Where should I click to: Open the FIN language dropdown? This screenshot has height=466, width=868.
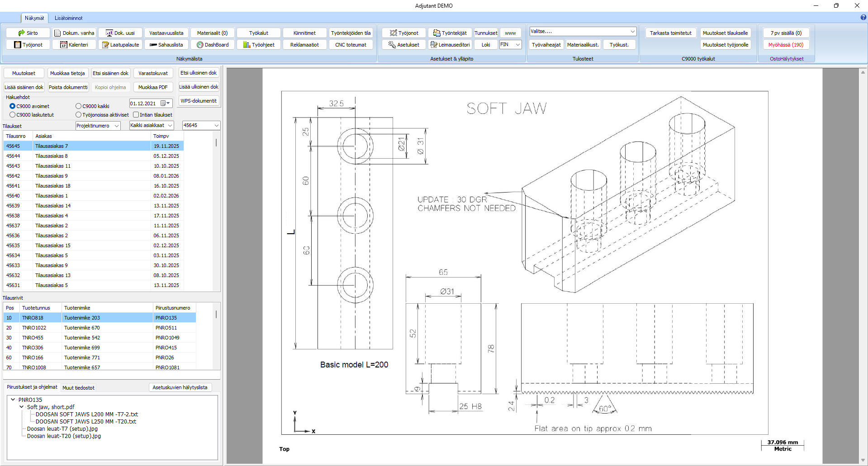511,45
